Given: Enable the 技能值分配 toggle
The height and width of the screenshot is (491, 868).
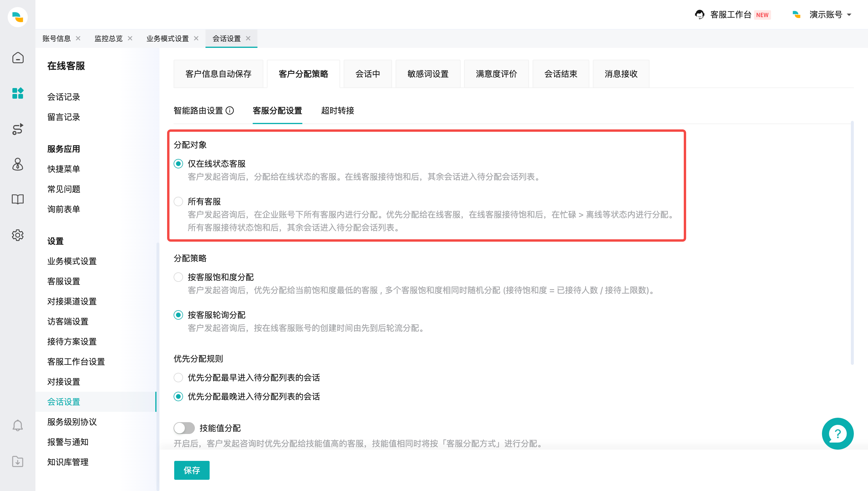Looking at the screenshot, I should (184, 428).
